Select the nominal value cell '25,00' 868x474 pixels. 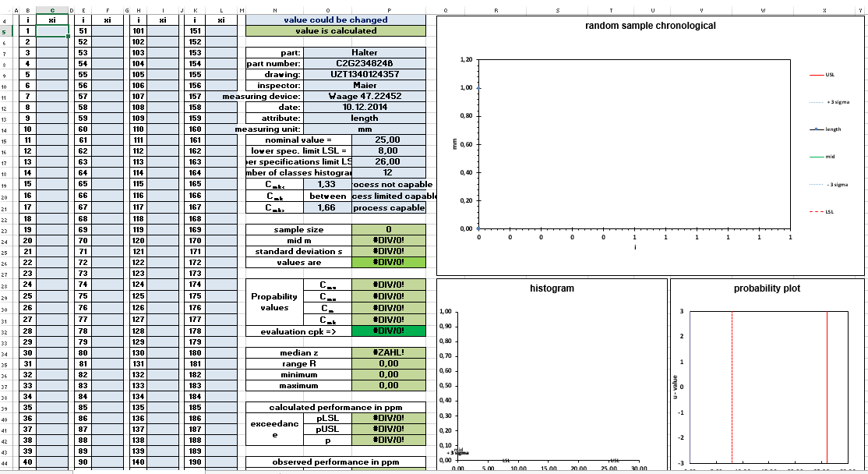(x=389, y=140)
